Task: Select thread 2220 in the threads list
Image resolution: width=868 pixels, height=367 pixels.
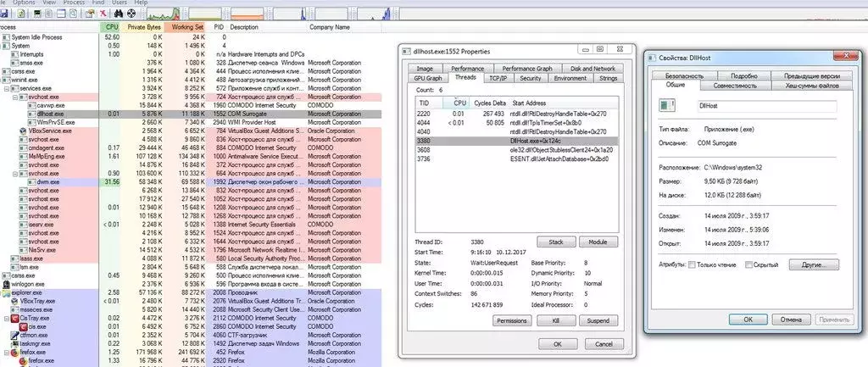Action: coord(517,114)
